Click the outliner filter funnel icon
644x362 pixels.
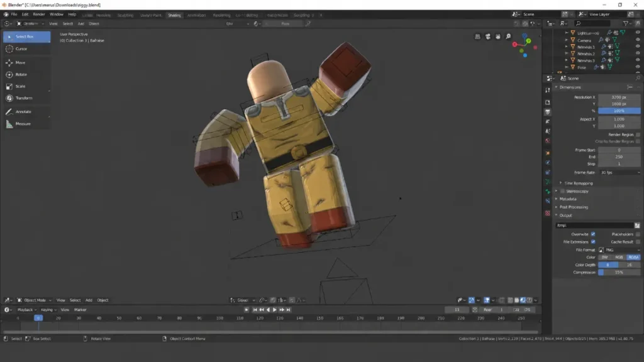626,24
